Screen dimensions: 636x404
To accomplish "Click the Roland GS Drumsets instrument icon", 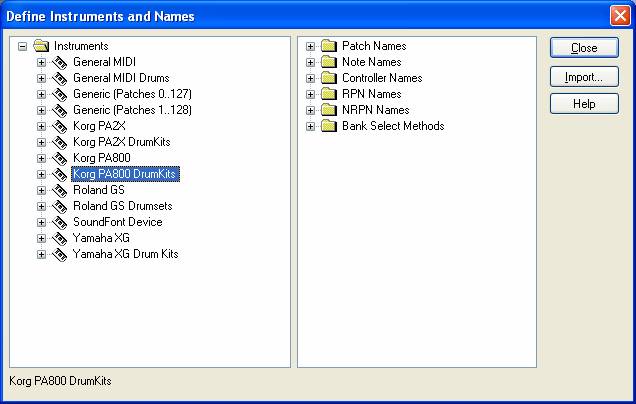I will pos(60,206).
